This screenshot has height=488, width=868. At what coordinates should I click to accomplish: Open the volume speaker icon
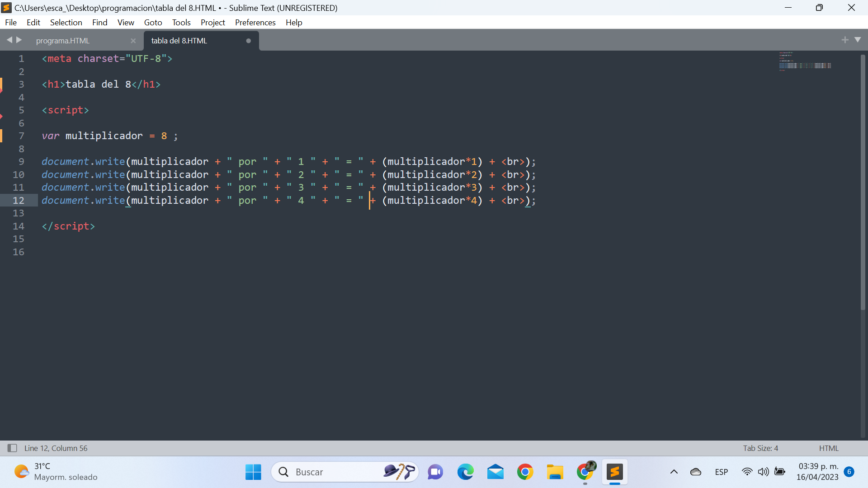pos(763,472)
